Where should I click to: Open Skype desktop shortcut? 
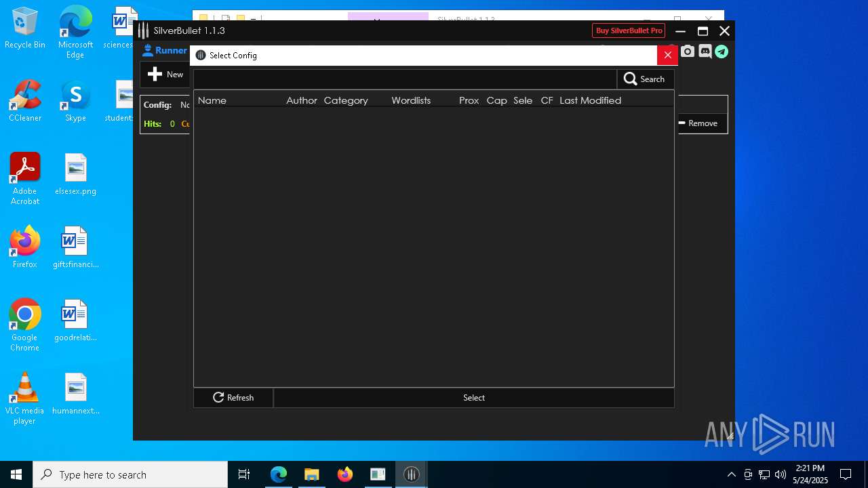coord(75,101)
